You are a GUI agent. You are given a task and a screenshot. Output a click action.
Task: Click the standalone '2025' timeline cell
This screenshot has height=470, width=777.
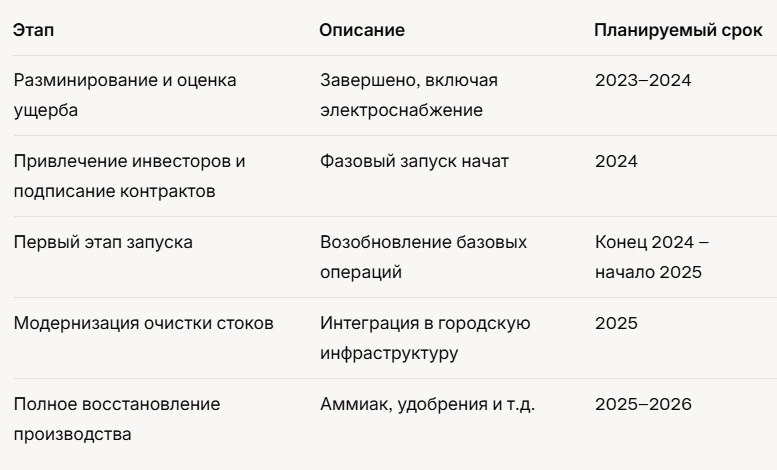tap(615, 324)
